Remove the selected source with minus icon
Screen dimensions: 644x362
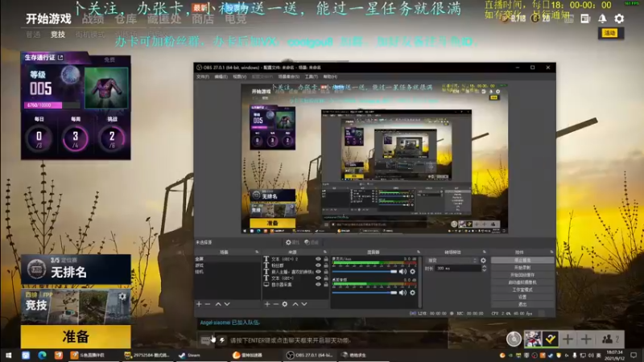275,304
